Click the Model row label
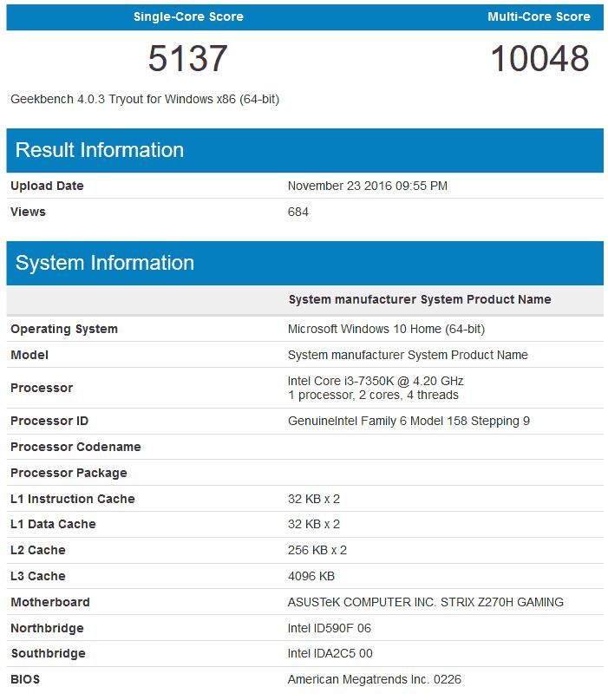Screen dimensions: 608x700 29,355
